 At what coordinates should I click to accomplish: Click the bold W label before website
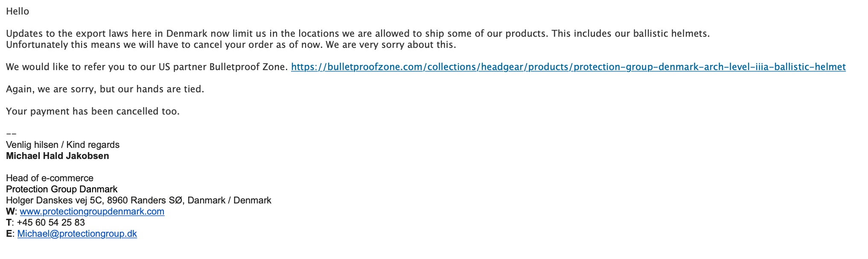(x=10, y=212)
